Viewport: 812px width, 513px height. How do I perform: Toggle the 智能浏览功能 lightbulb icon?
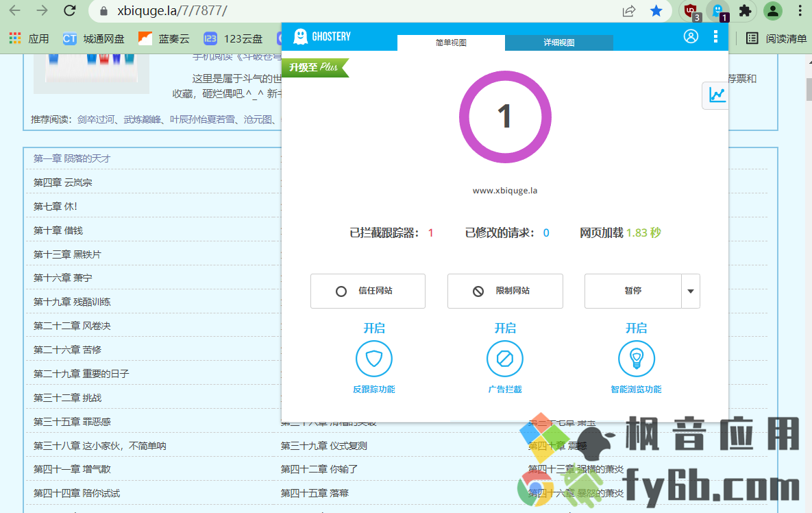[637, 359]
